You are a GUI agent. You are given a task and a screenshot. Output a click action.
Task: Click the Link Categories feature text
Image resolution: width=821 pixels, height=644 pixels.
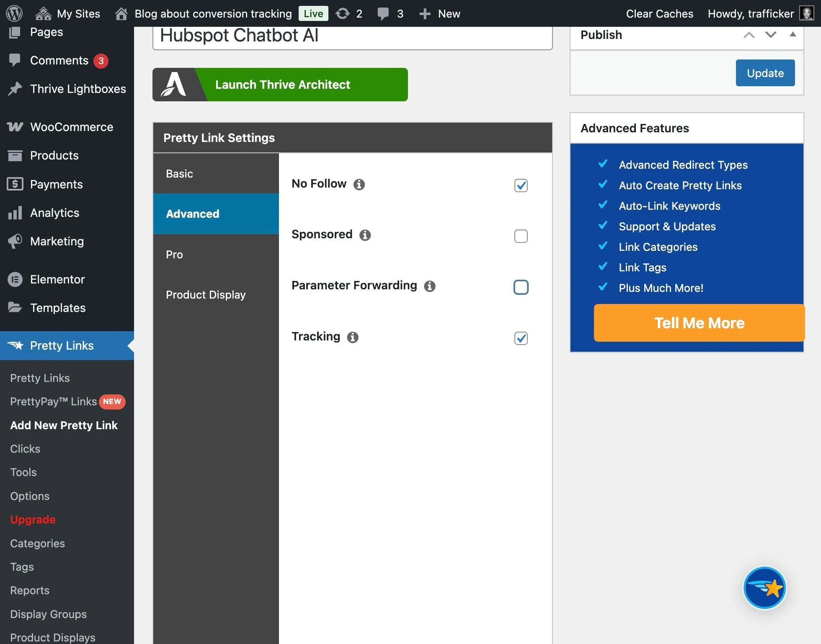[658, 247]
